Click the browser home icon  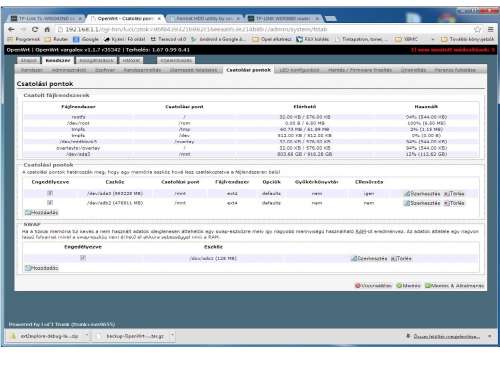coord(47,29)
